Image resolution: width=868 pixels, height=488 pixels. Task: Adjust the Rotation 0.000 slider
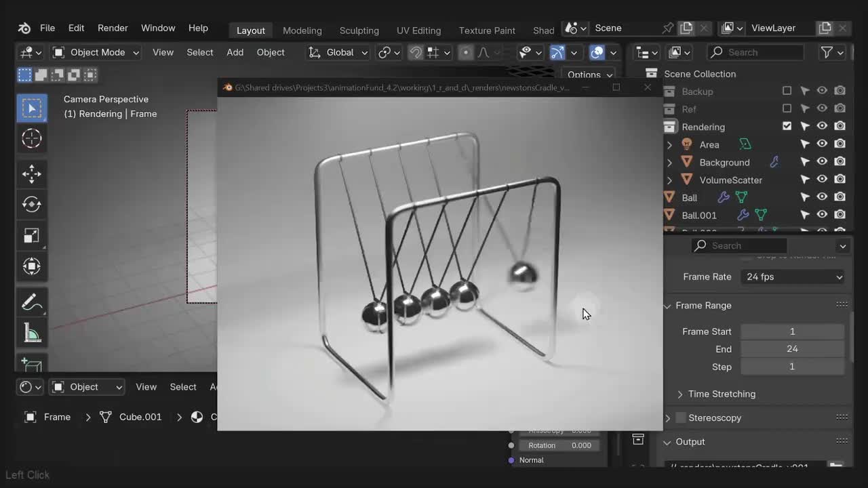[559, 445]
